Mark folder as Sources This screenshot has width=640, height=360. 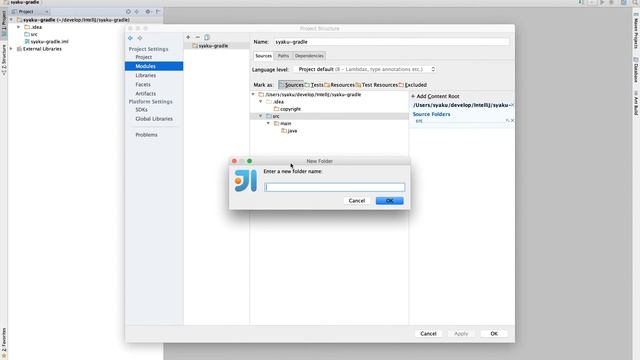[291, 85]
